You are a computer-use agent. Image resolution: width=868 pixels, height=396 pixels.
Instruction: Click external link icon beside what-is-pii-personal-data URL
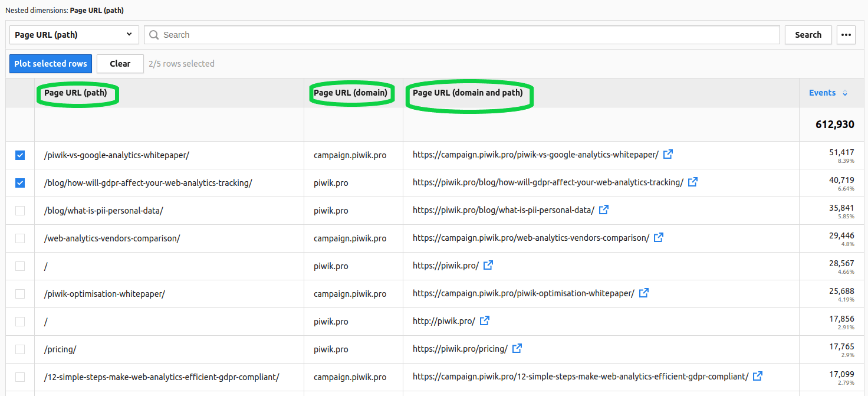click(x=604, y=210)
